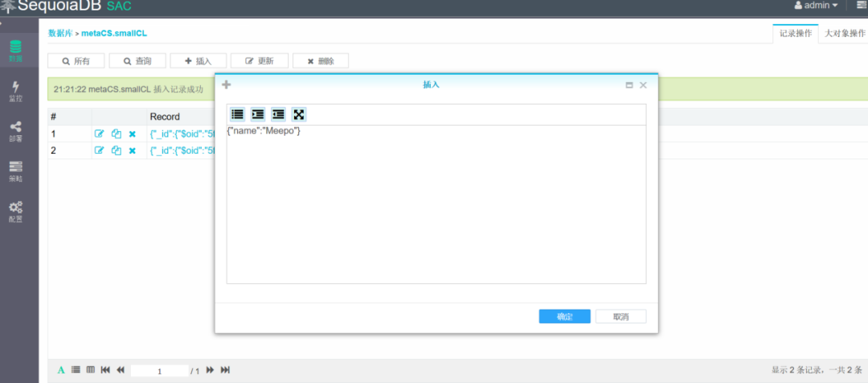Click the Record column header
The width and height of the screenshot is (868, 383).
tap(165, 117)
